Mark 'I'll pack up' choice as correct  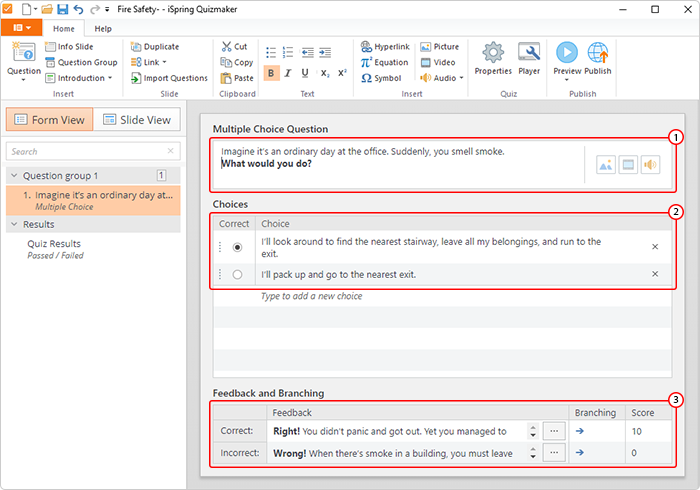pyautogui.click(x=238, y=274)
